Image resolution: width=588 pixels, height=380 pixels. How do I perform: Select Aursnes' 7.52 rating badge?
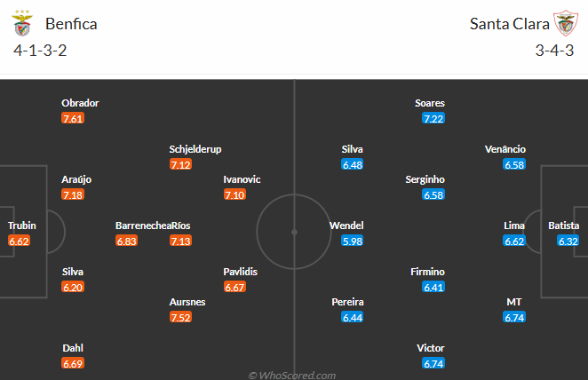[180, 317]
